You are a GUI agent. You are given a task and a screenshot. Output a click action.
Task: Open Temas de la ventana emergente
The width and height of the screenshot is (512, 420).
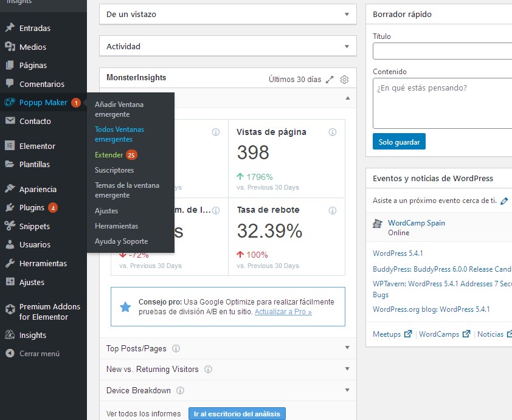pos(127,190)
